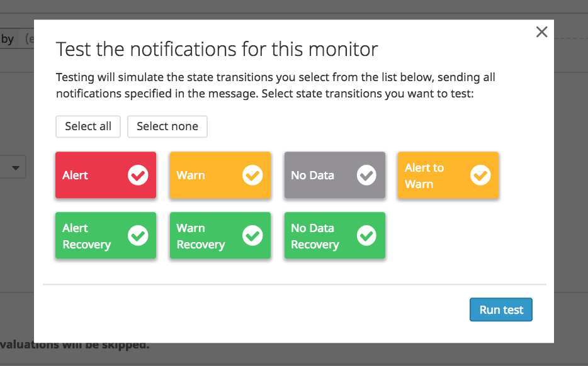This screenshot has width=588, height=366.
Task: Toggle the gray No Data transition label
Action: pos(312,175)
